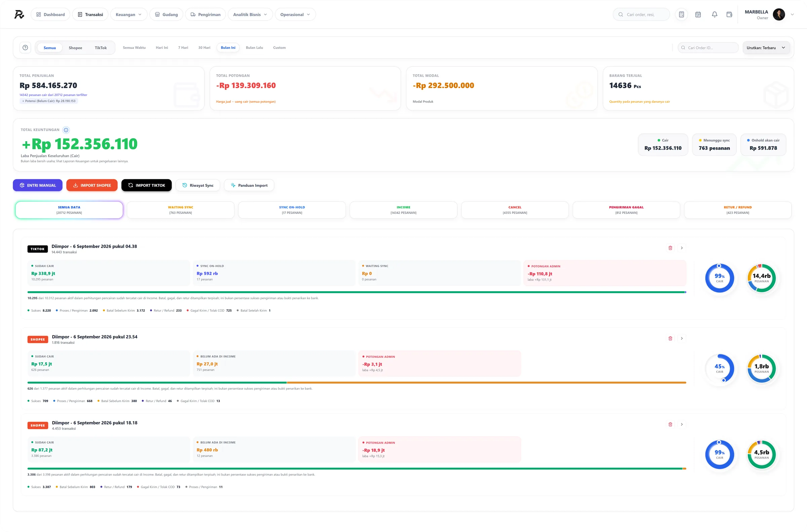Select the TikTok marketplace filter

(101, 48)
